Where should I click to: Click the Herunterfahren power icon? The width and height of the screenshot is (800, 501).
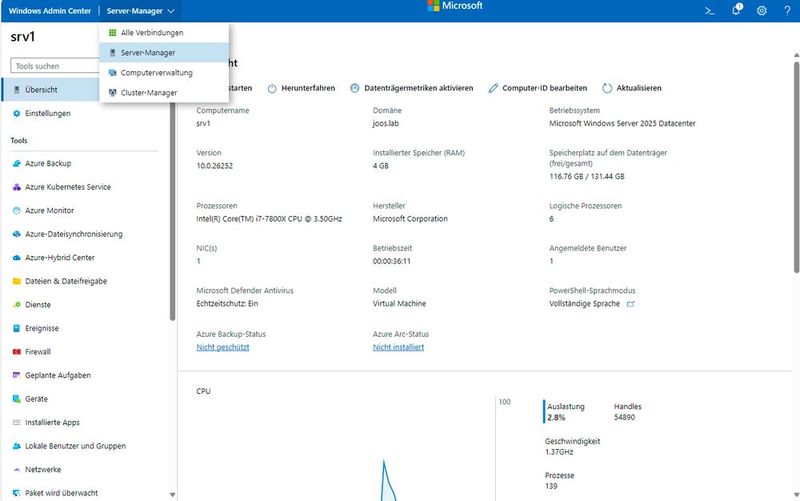pyautogui.click(x=272, y=88)
